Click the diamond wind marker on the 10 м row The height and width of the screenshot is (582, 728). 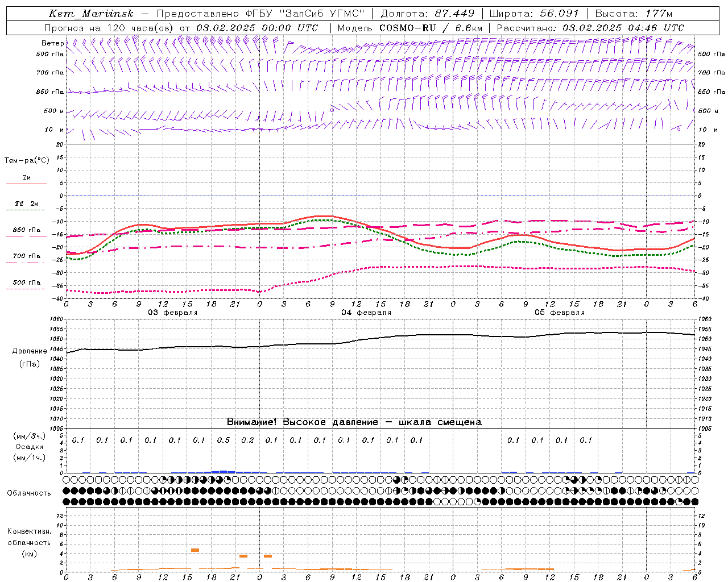[x=679, y=129]
